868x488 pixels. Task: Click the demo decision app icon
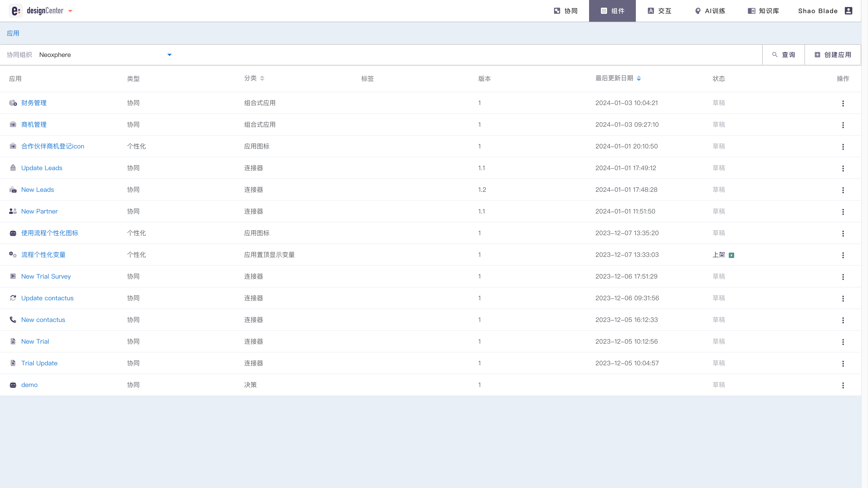click(x=13, y=384)
